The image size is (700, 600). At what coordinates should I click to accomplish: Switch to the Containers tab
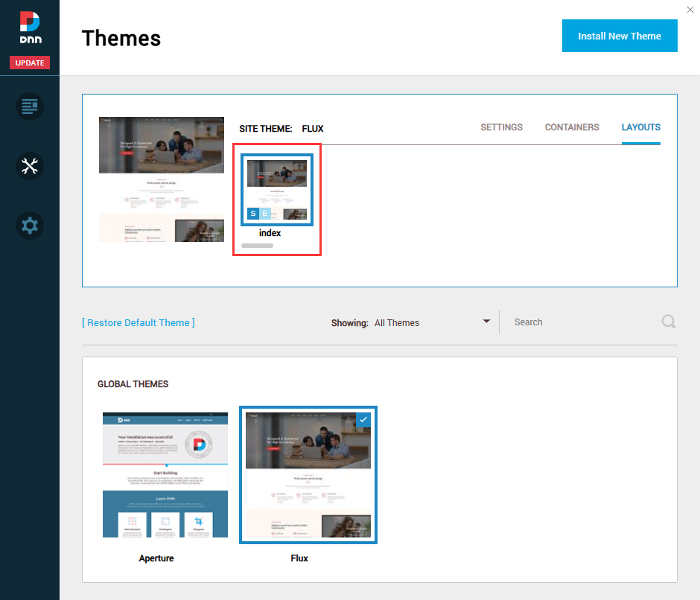coord(572,127)
